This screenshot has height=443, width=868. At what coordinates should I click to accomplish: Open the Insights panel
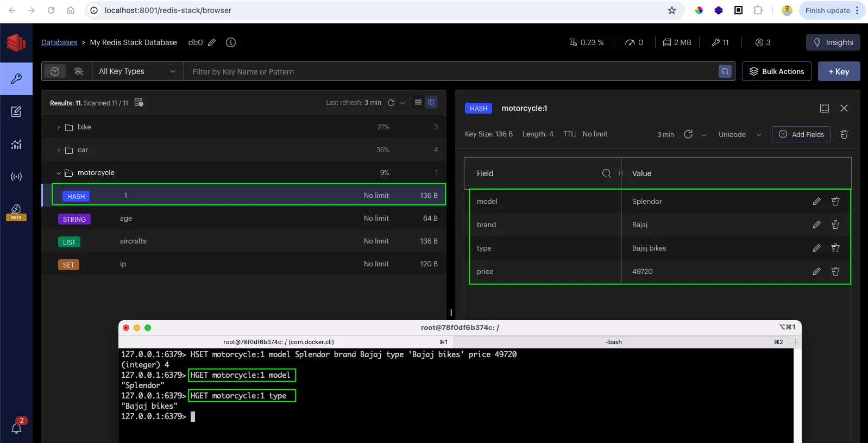[x=833, y=42]
